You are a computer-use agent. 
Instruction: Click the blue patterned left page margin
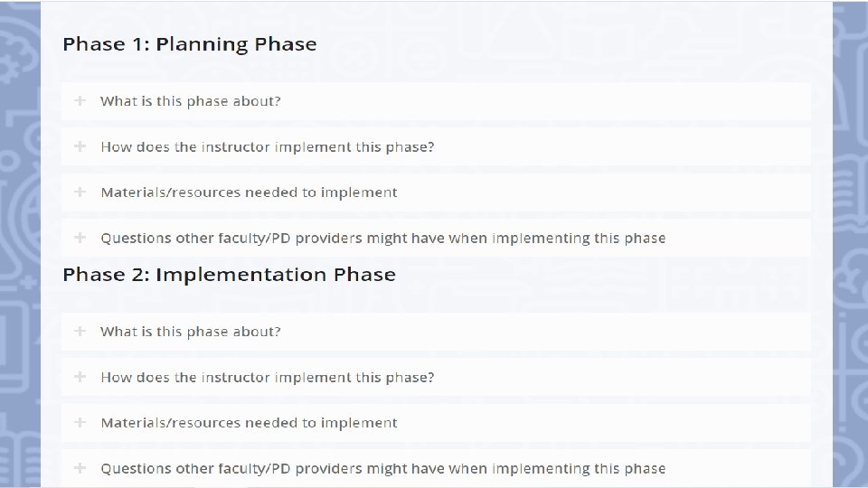[19, 244]
